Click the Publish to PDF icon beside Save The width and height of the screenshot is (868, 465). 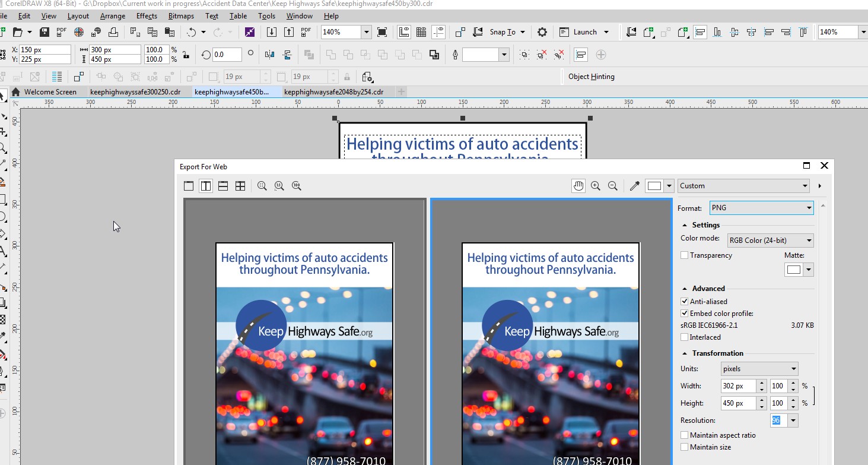pyautogui.click(x=61, y=32)
